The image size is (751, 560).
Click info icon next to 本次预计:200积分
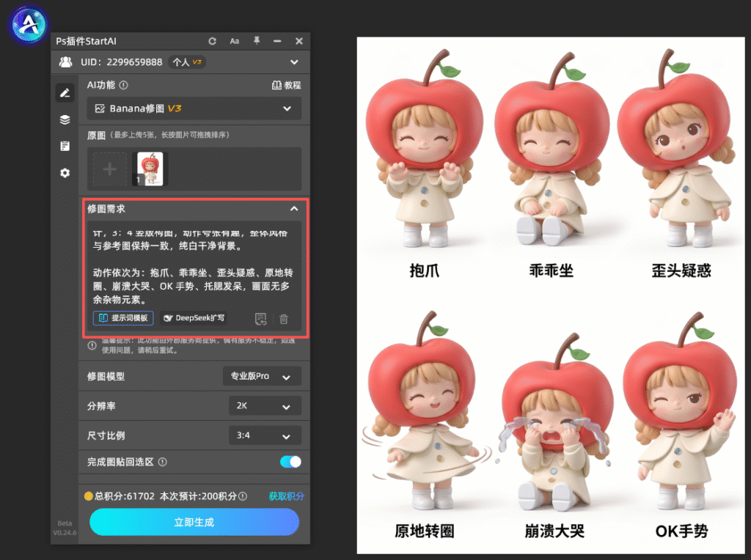pos(243,496)
